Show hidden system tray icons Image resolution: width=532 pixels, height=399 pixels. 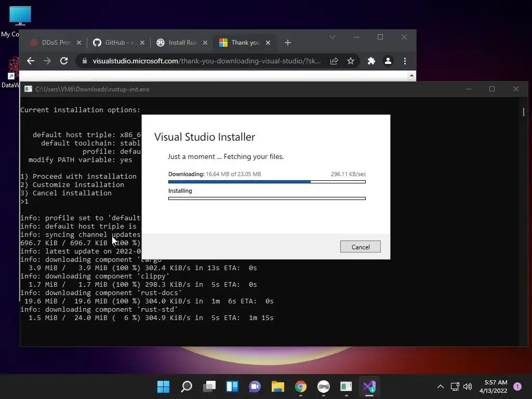point(441,386)
